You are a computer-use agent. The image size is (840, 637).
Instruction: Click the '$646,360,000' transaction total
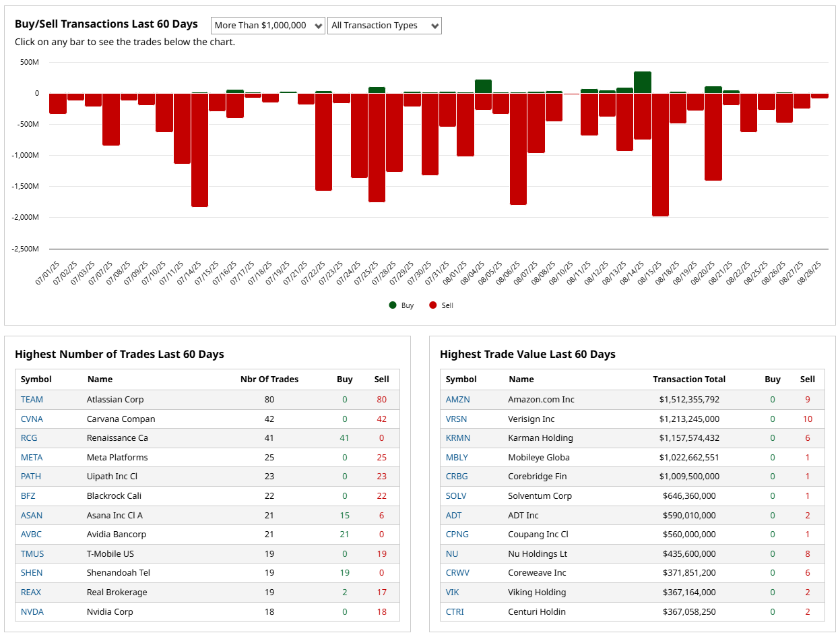(689, 496)
